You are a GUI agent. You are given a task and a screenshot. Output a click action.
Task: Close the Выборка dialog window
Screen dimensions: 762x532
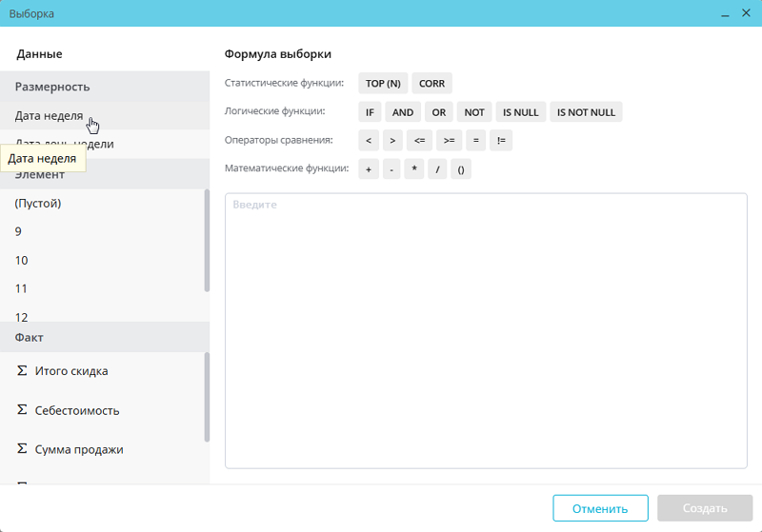point(746,13)
